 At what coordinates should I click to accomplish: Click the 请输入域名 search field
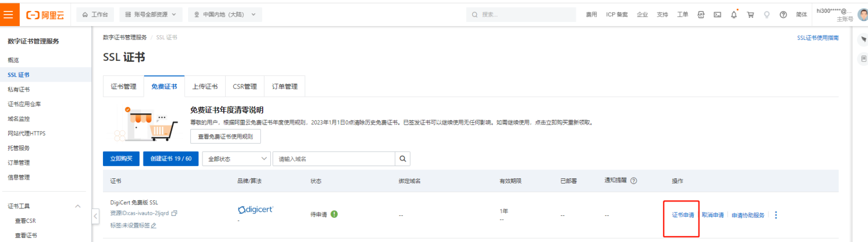tap(334, 159)
